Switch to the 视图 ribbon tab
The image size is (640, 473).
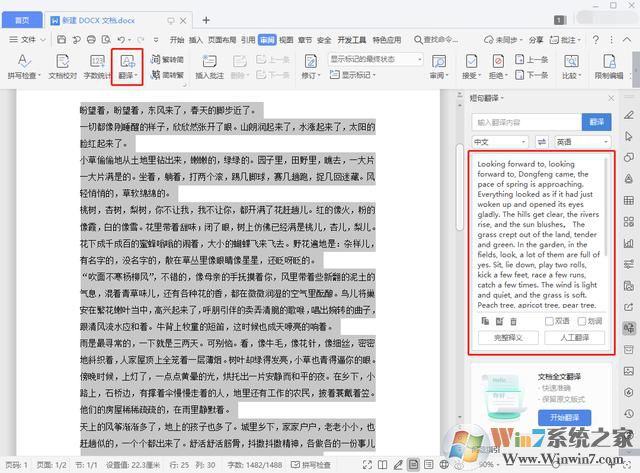287,40
